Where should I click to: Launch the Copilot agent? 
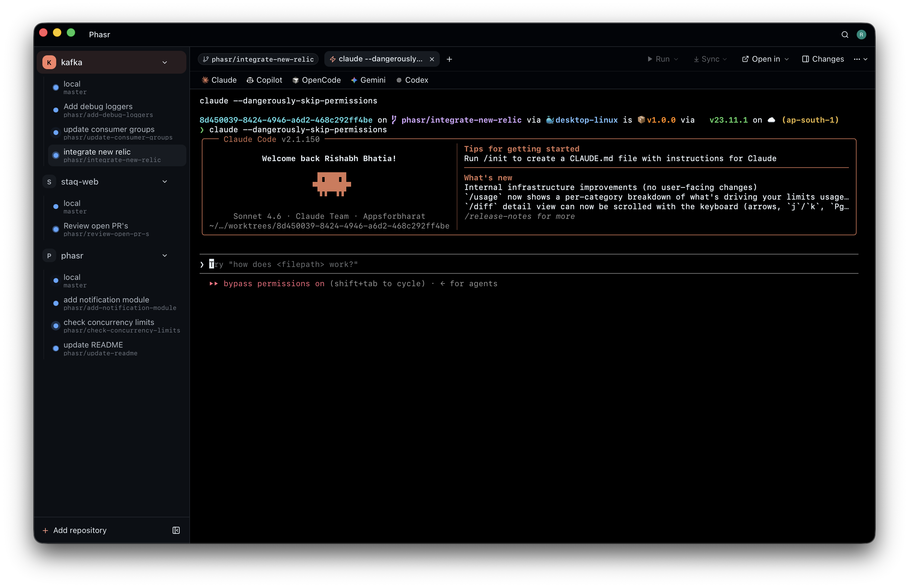click(x=264, y=80)
